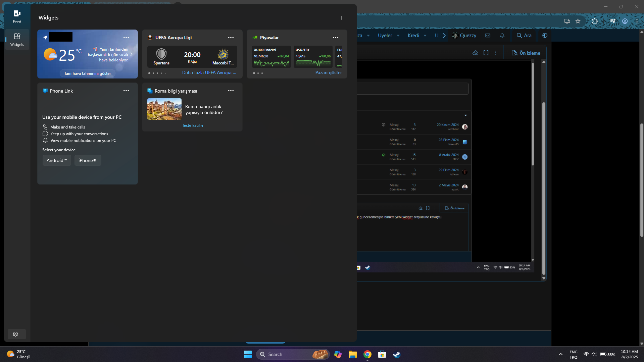This screenshot has height=362, width=644.
Task: Select the iPhone device button
Action: pyautogui.click(x=88, y=160)
